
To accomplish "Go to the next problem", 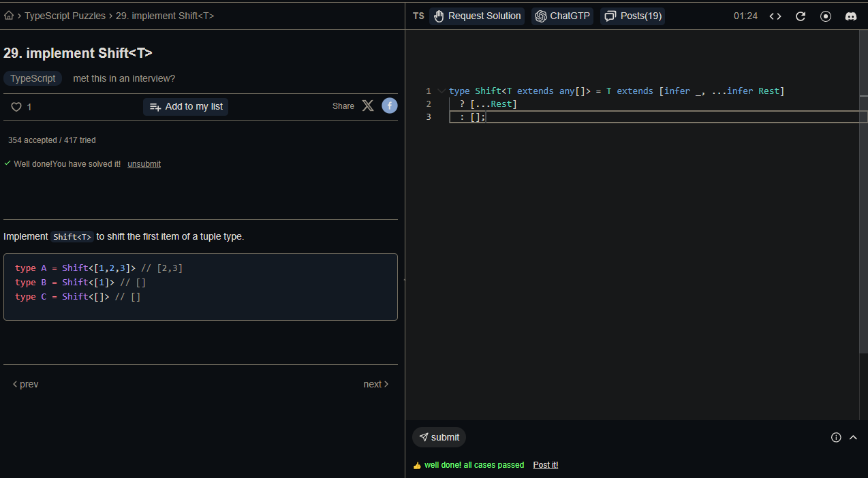I will pyautogui.click(x=375, y=384).
